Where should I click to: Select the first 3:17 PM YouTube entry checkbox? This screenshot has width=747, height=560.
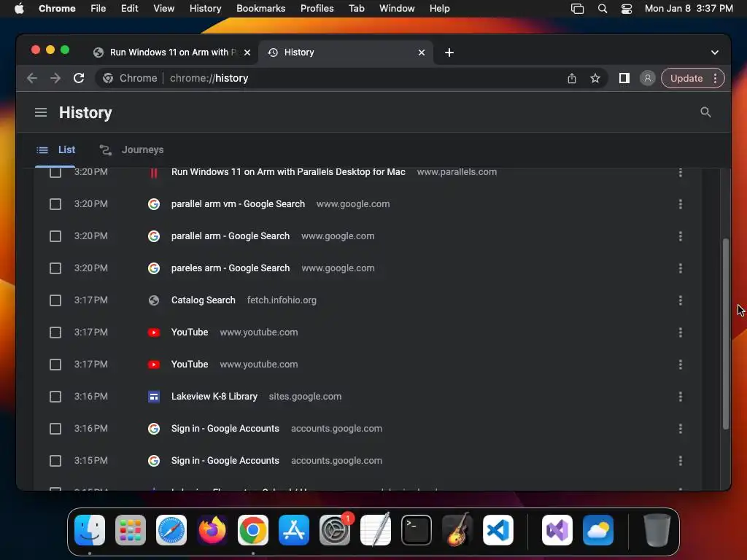[55, 332]
